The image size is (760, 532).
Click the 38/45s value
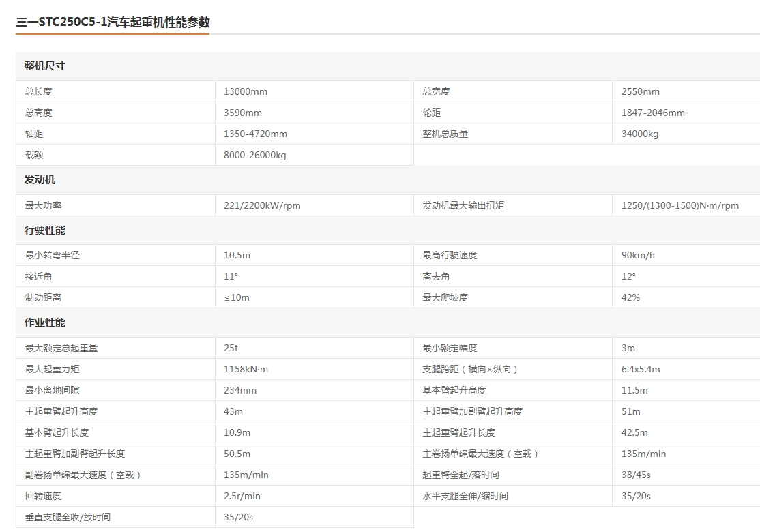click(636, 475)
